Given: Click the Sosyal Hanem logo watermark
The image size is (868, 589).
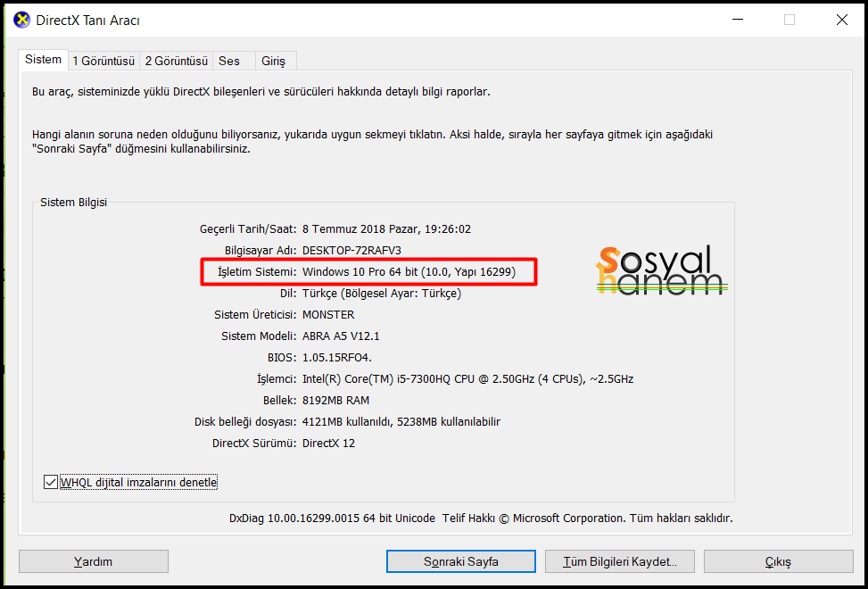Looking at the screenshot, I should pos(659,270).
